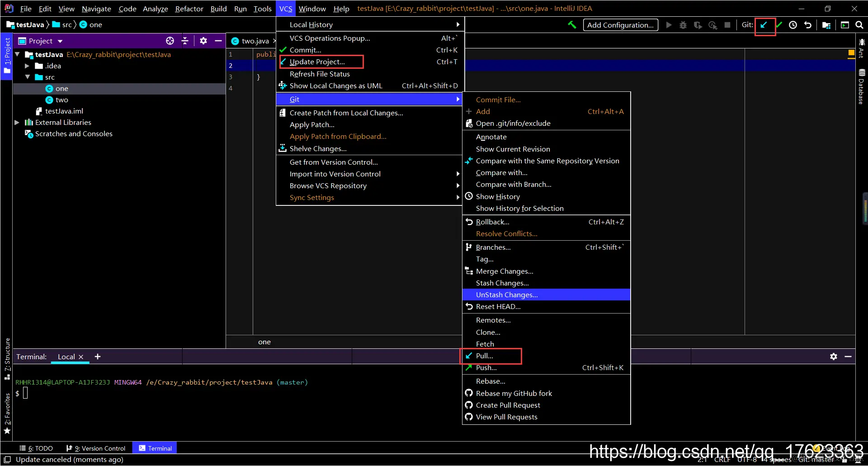Click the blue Git update arrow icon
The height and width of the screenshot is (466, 868).
tap(764, 25)
